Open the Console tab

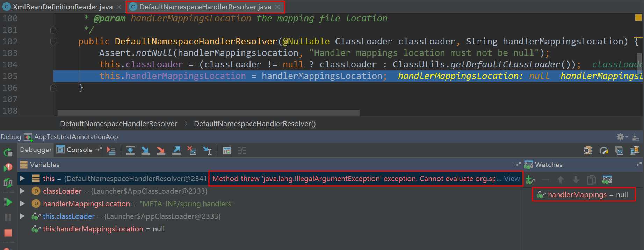[x=79, y=150]
